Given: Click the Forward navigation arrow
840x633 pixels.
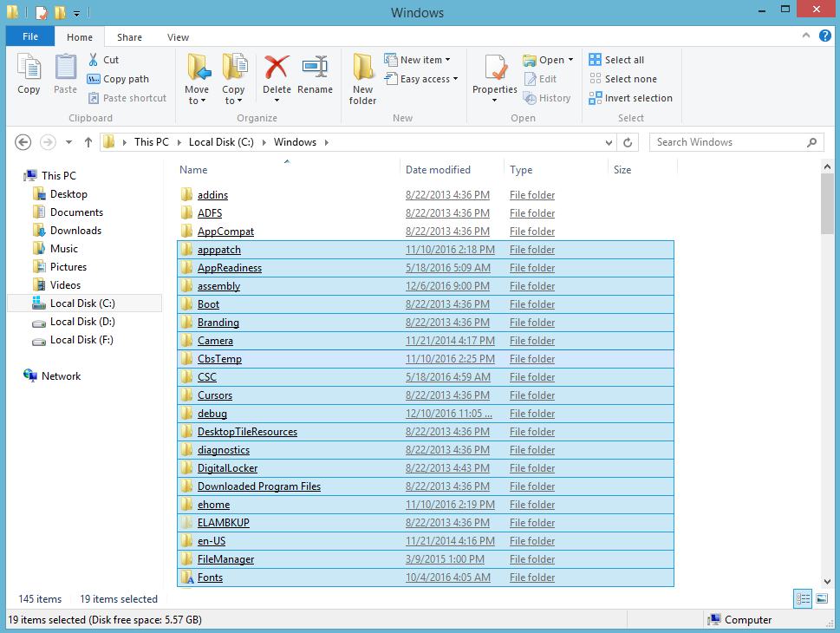Looking at the screenshot, I should 48,142.
